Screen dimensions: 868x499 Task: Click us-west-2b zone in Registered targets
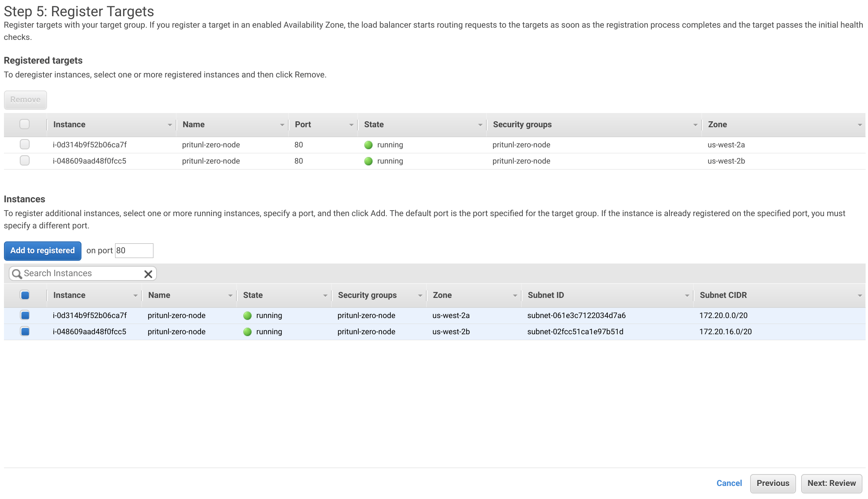tap(726, 161)
